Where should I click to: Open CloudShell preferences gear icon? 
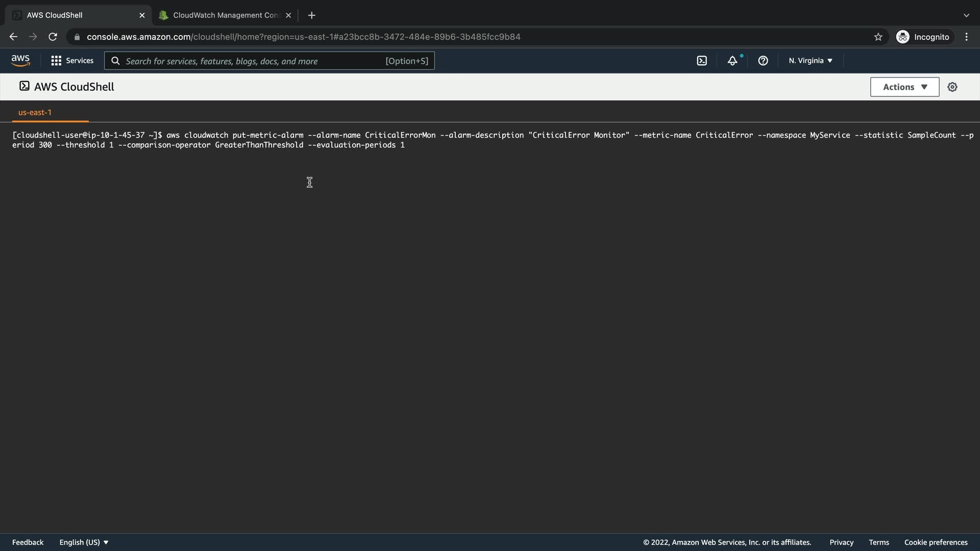click(x=952, y=87)
